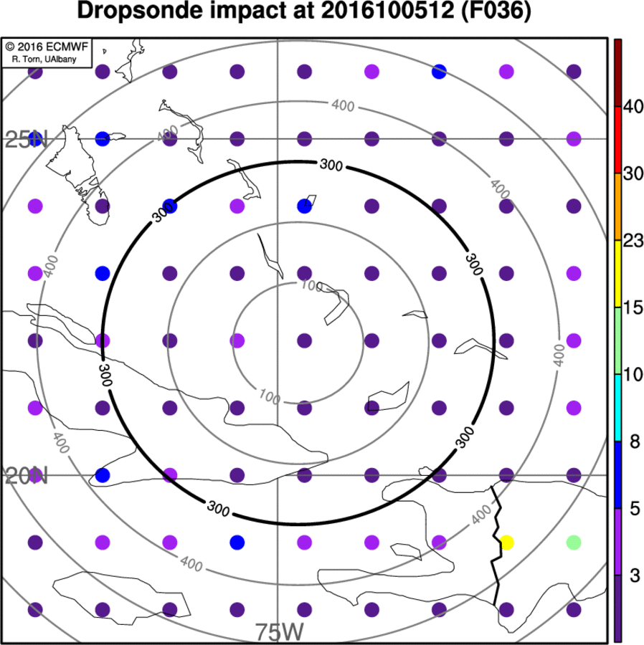Pick the cyan colorbar segment between 8 and 10

[x=618, y=408]
